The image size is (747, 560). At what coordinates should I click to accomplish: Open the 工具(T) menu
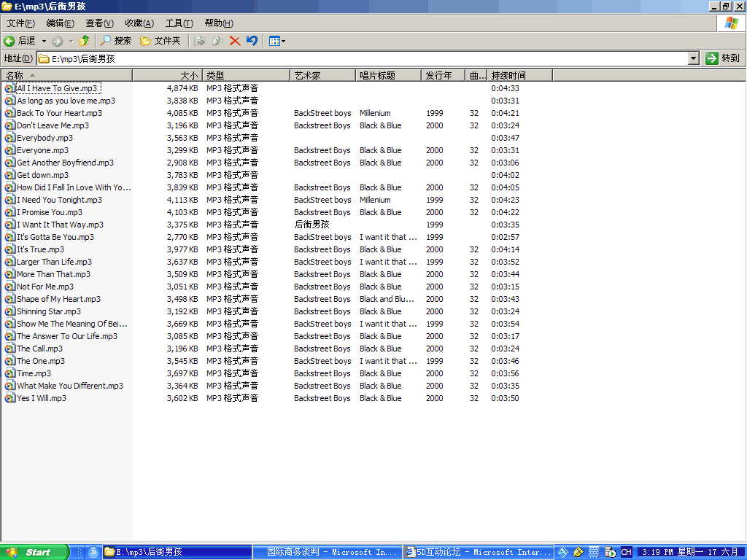179,23
